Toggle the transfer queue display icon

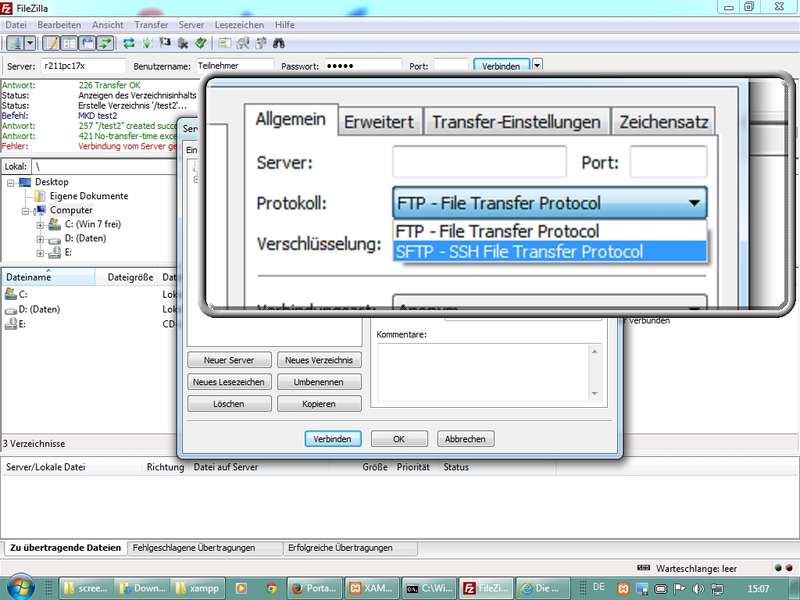[x=105, y=43]
